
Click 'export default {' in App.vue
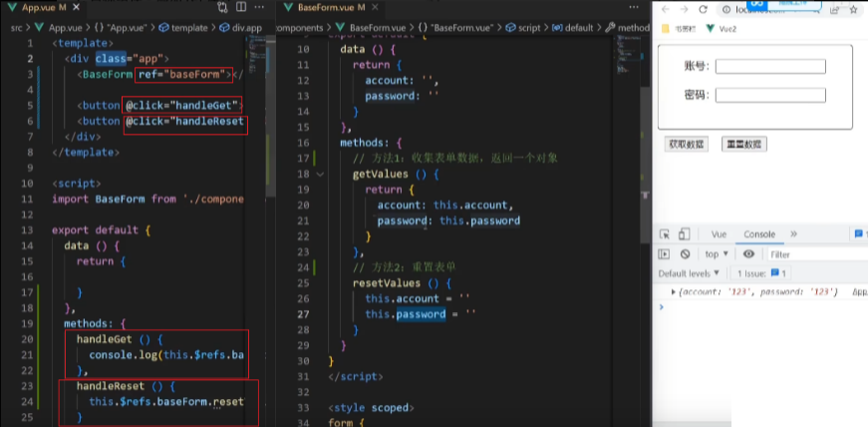click(x=102, y=230)
